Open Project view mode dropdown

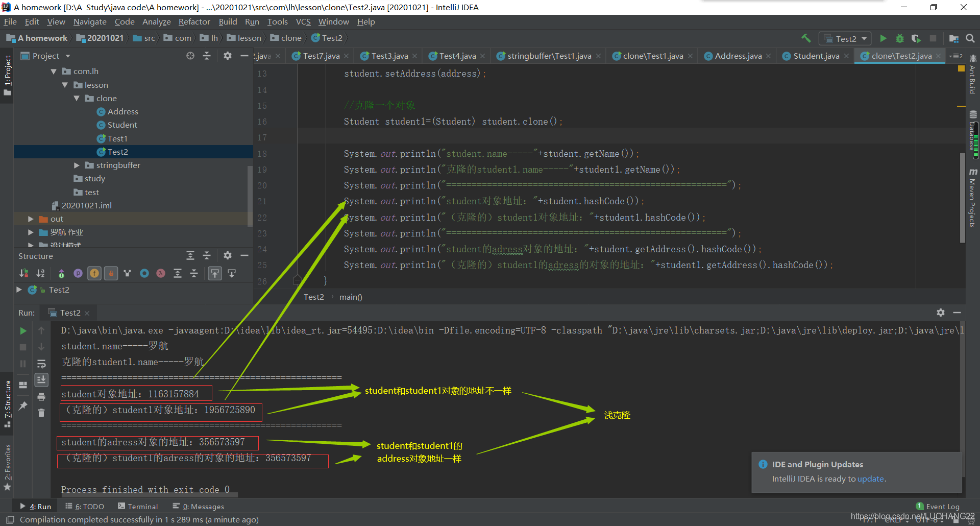click(68, 56)
